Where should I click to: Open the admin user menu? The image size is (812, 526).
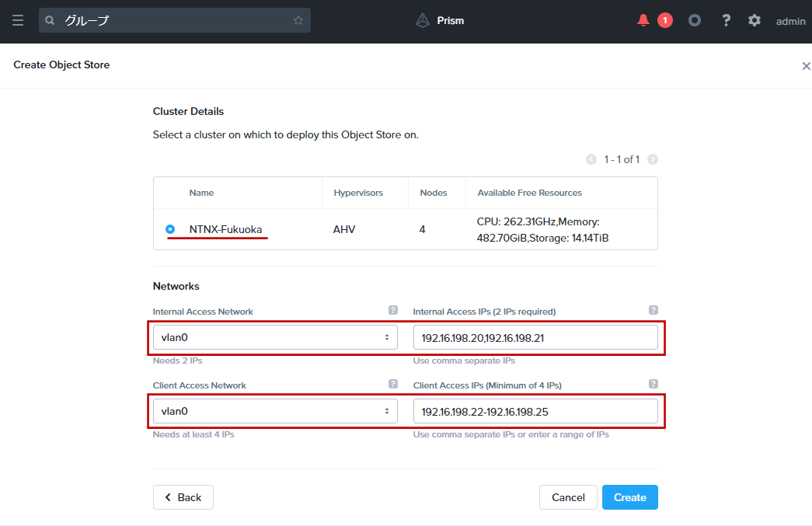791,21
